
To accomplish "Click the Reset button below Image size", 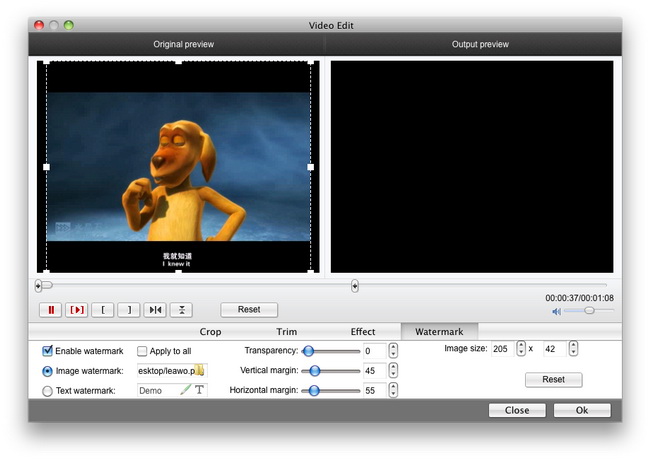I will [553, 379].
